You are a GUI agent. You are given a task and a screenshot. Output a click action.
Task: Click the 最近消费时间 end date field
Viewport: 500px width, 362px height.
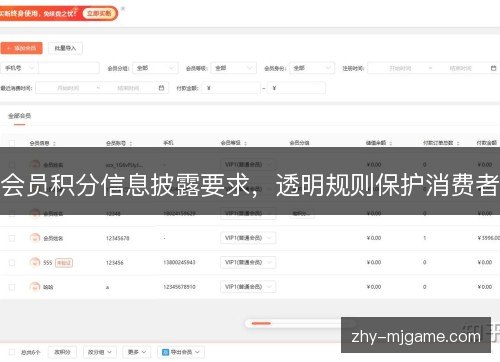(128, 88)
